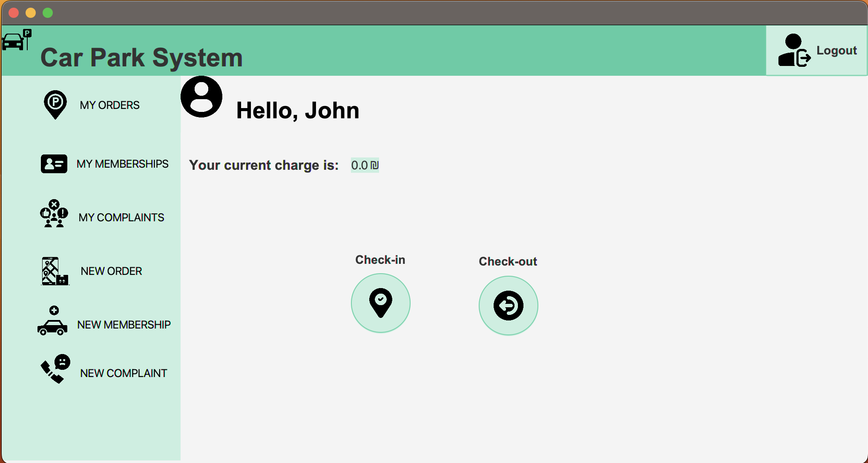868x463 pixels.
Task: Click the Logout user icon
Action: [794, 50]
